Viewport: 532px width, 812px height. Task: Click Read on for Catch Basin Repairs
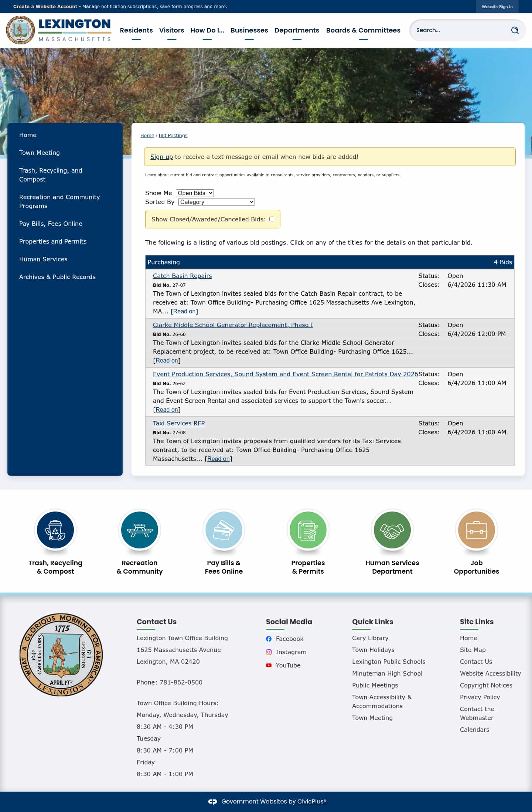click(x=184, y=311)
